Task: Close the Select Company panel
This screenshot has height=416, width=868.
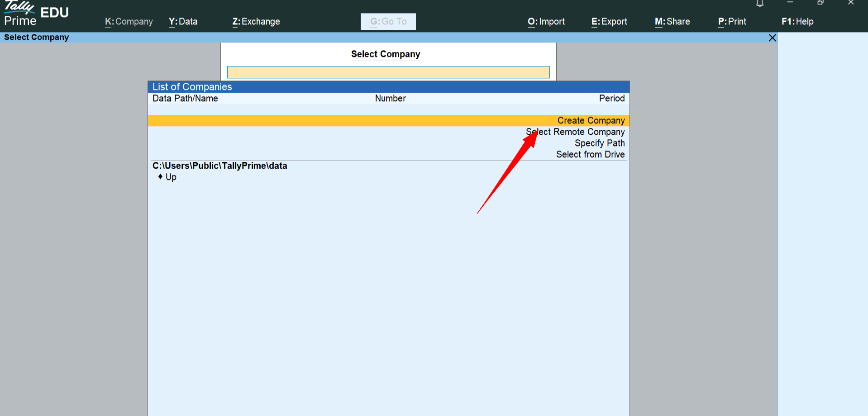Action: coord(772,38)
